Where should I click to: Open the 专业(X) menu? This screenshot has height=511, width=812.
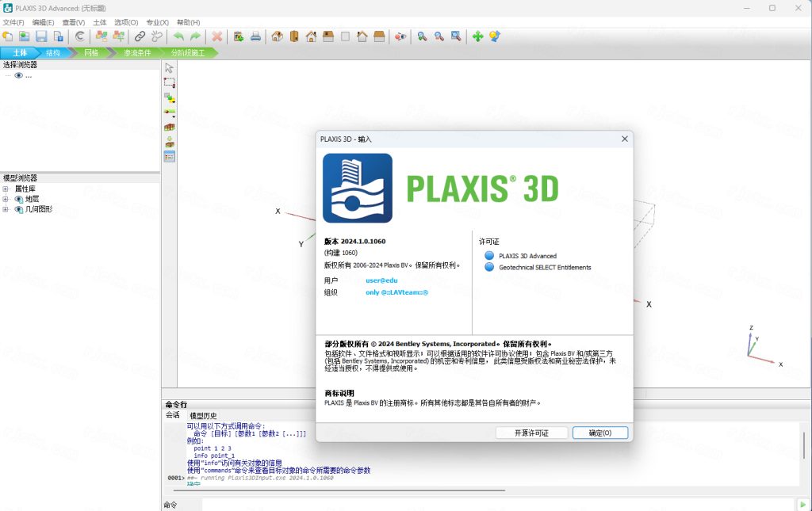click(x=158, y=22)
